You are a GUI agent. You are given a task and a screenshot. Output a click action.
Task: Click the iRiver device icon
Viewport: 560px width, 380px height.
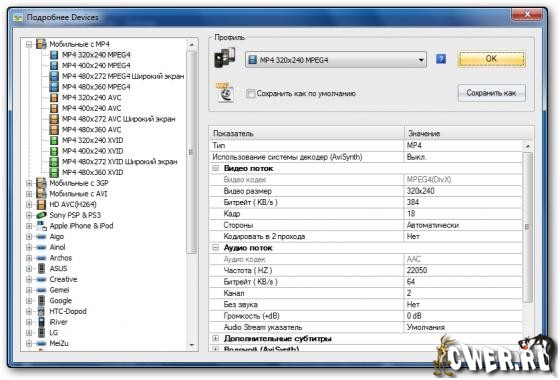click(x=41, y=322)
